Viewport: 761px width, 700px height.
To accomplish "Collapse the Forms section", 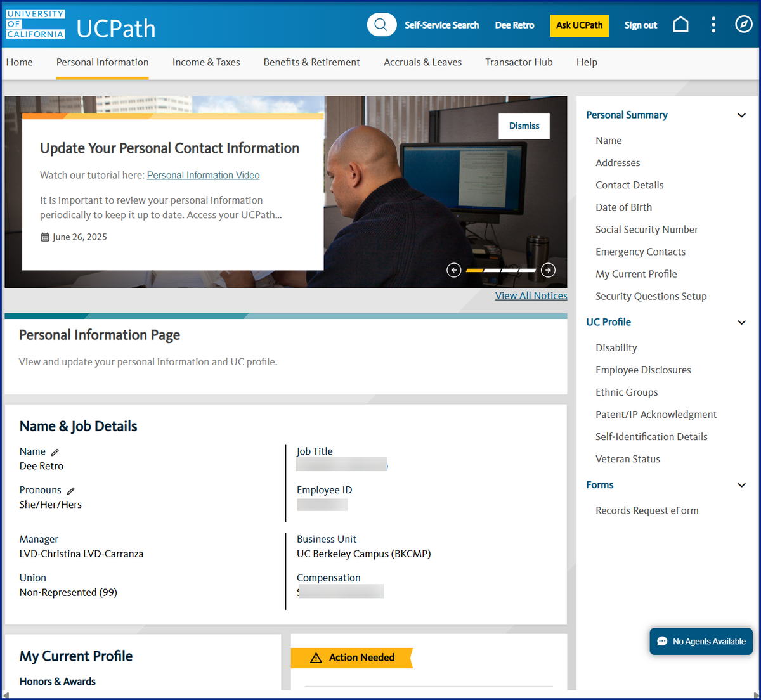I will tap(741, 486).
